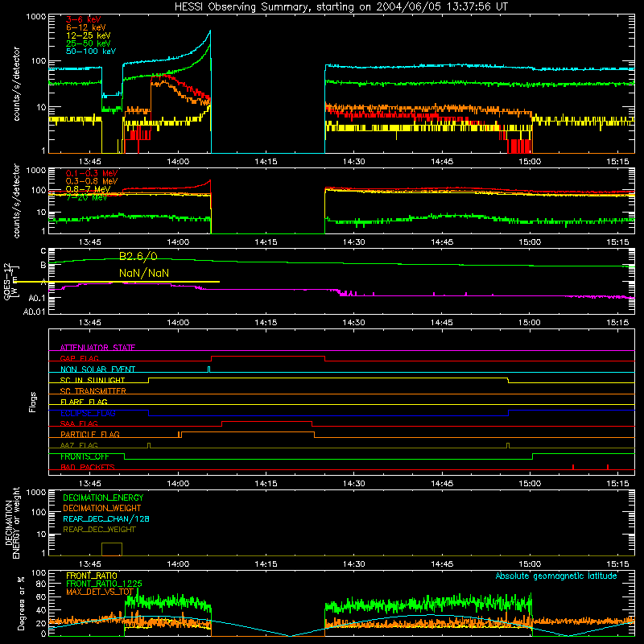
Task: Select the BAD_PACKETS flag label
Action: (88, 467)
